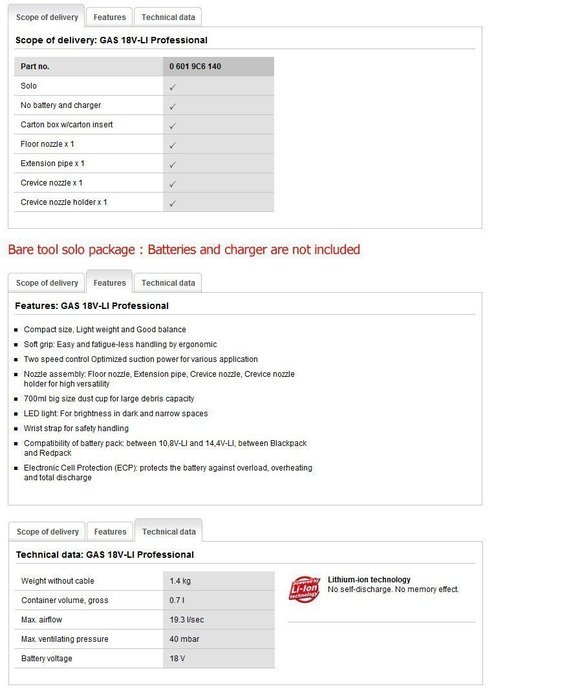Select the Technical data tab in the middle panel
This screenshot has height=700, width=569.
click(x=168, y=283)
